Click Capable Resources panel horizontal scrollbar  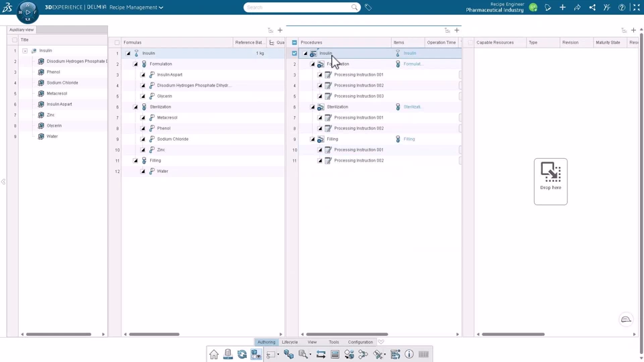click(513, 334)
